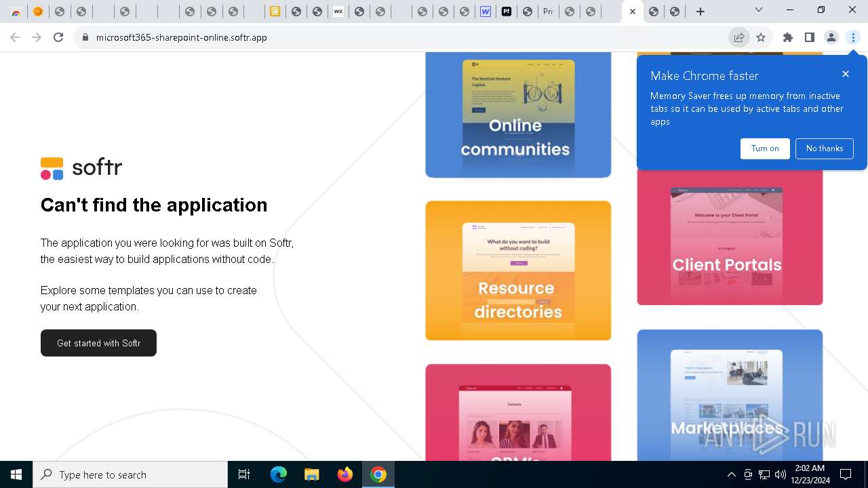Click the address bar URL
The height and width of the screenshot is (488, 868).
pos(182,37)
